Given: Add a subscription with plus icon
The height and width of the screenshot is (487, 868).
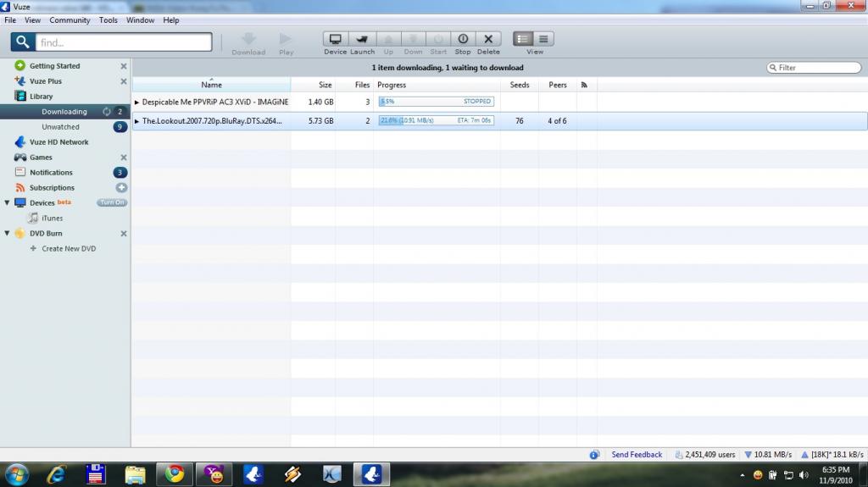Looking at the screenshot, I should click(121, 188).
